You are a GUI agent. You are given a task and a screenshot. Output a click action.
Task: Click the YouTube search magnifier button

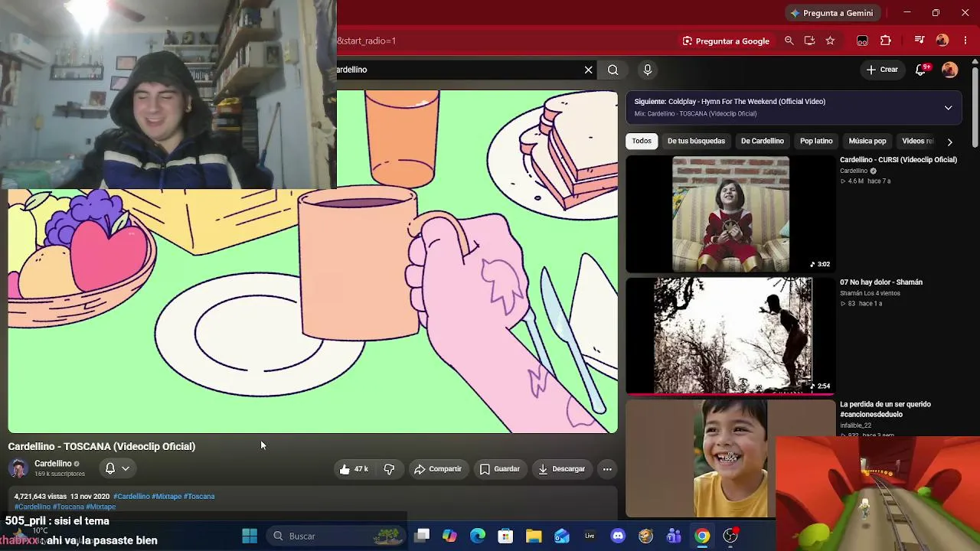pyautogui.click(x=613, y=70)
